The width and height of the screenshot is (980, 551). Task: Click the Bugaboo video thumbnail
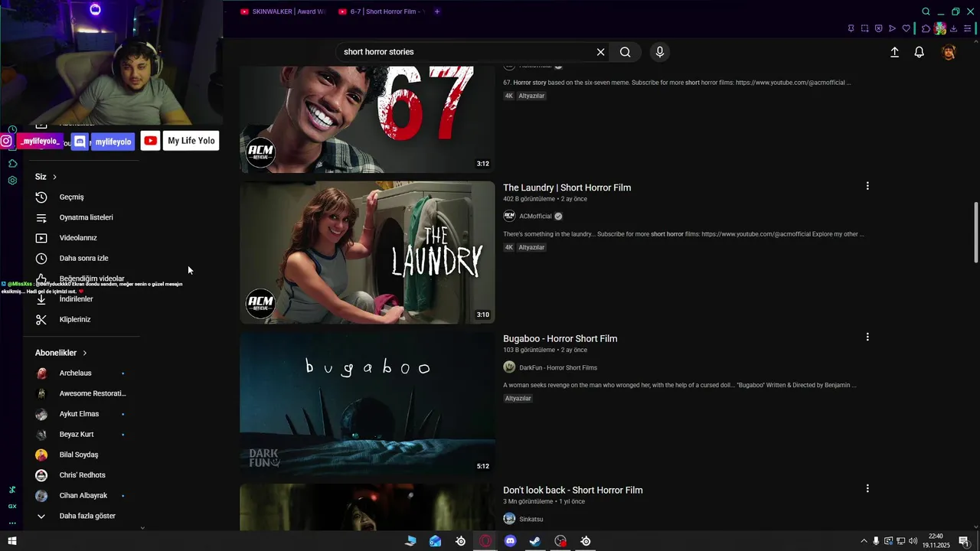367,403
